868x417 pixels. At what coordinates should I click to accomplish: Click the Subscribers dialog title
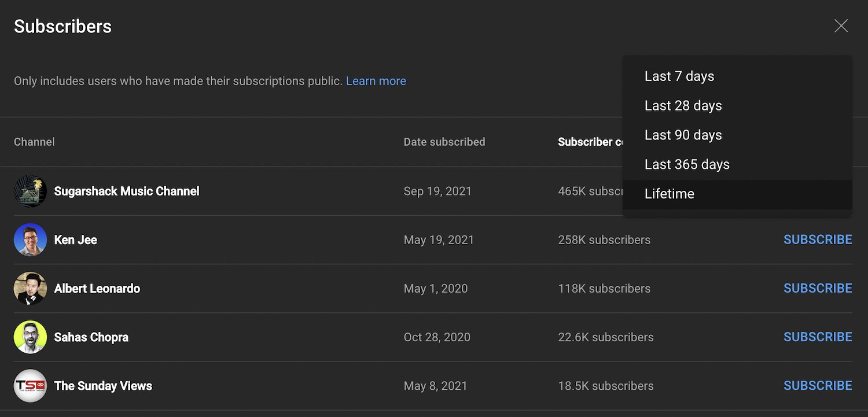tap(62, 27)
